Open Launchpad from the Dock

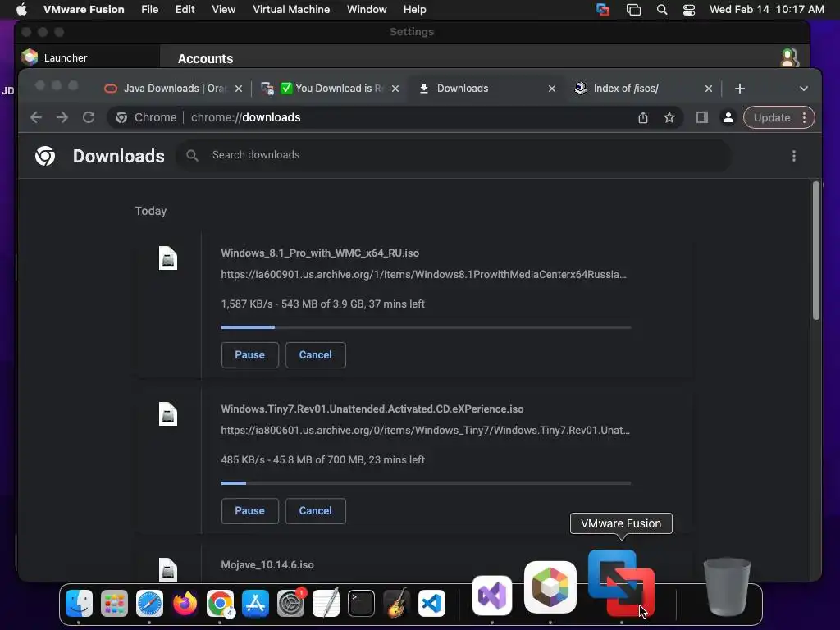(114, 603)
